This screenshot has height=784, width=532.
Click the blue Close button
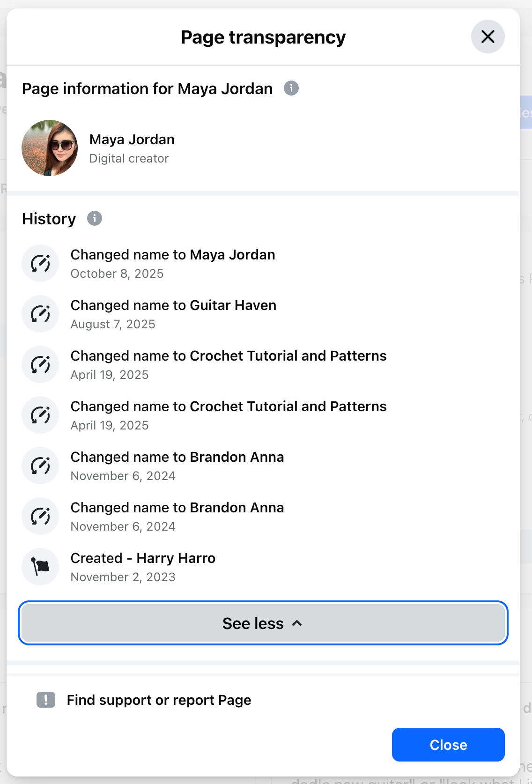tap(448, 745)
